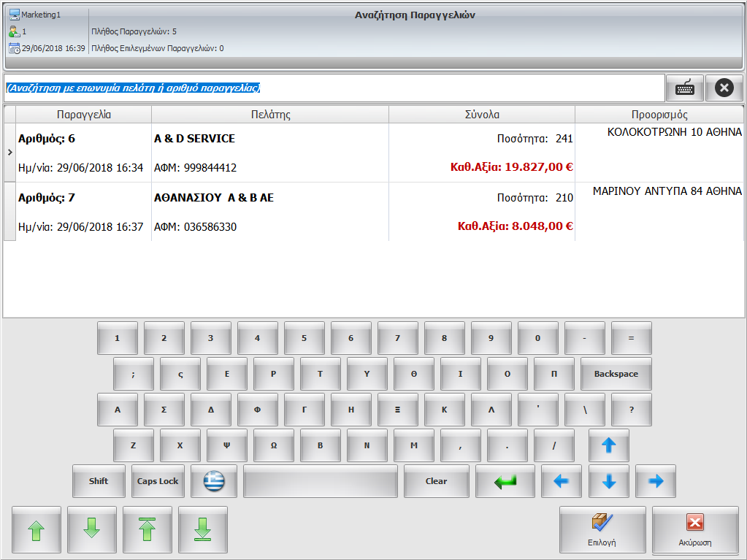
Task: Toggle the on-screen keyboard icon button
Action: [x=685, y=88]
